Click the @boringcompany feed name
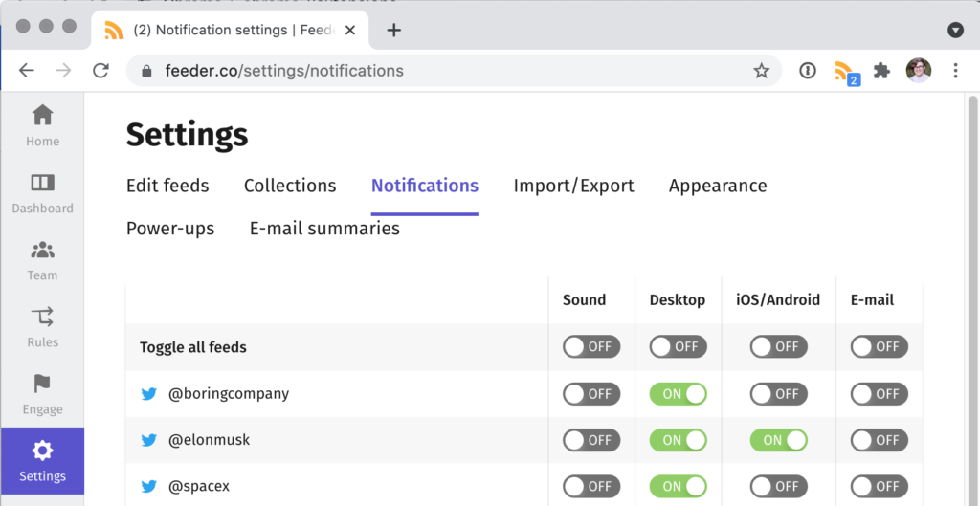This screenshot has height=506, width=980. [x=229, y=394]
